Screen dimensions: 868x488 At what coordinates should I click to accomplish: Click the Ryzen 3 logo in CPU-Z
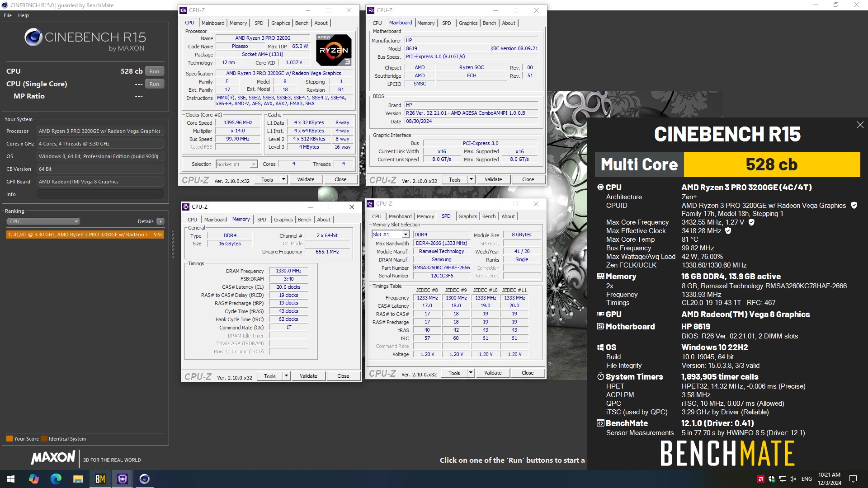coord(334,50)
